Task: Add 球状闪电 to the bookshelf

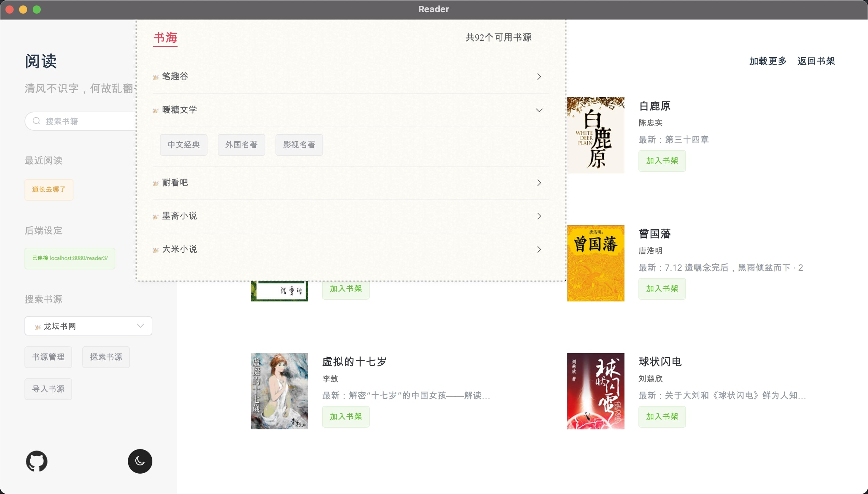Action: [662, 416]
